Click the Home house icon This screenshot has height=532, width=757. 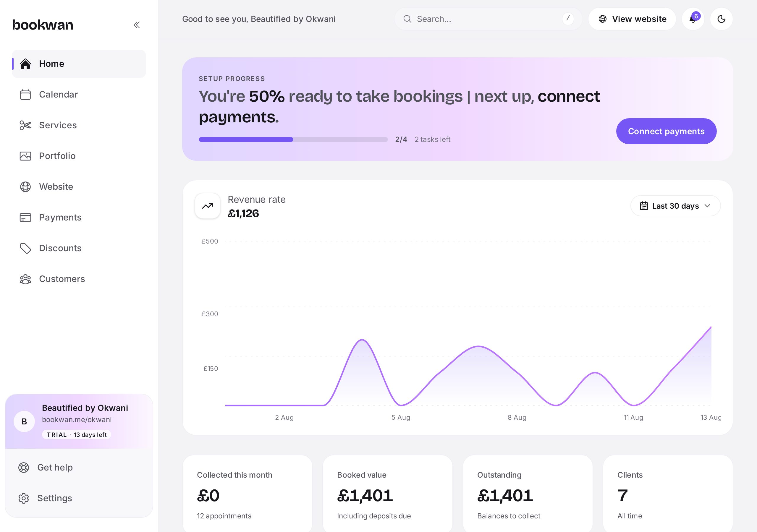click(25, 64)
